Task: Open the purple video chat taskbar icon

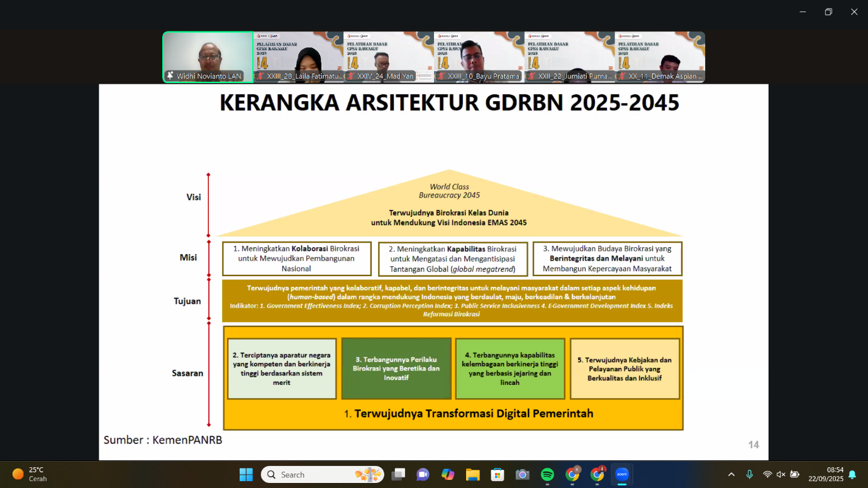Action: [423, 475]
